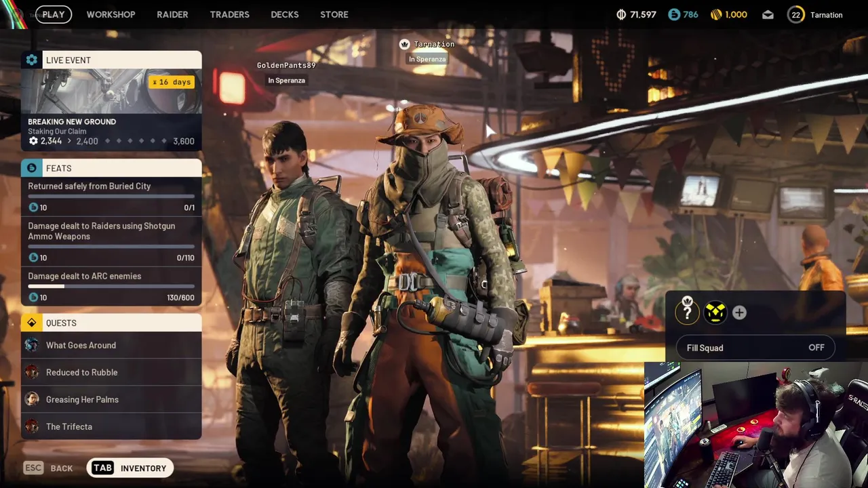Open the Reduced to Rubble quest
The image size is (868, 488).
point(111,372)
